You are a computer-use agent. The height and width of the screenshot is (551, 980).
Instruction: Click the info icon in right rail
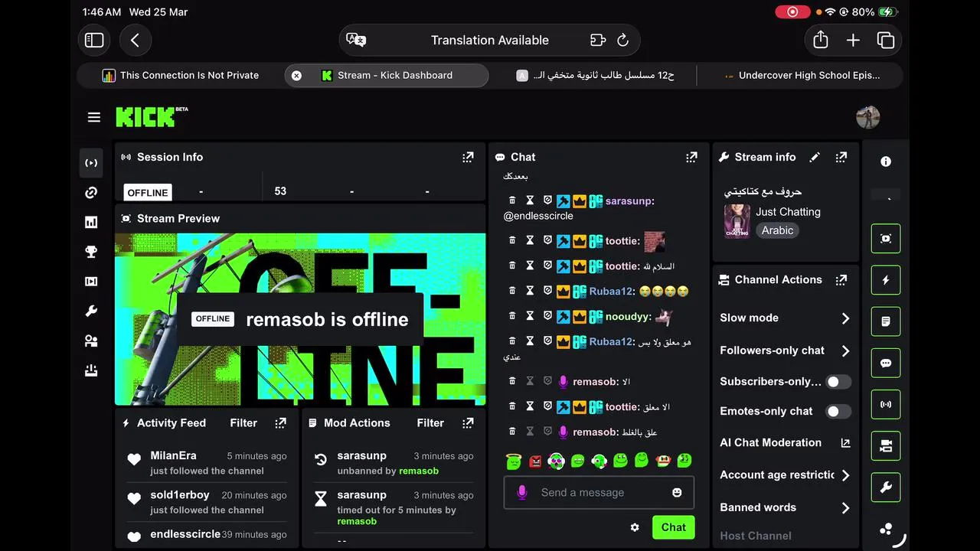pos(886,161)
